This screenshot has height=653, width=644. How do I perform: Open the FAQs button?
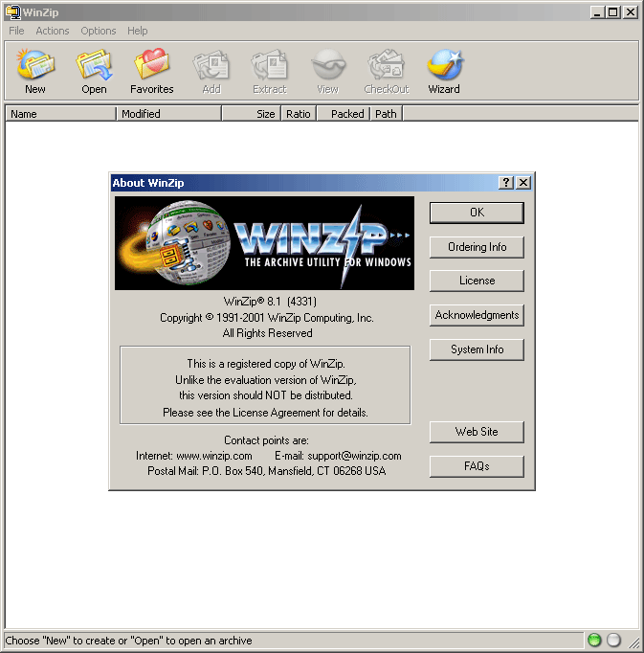[477, 466]
